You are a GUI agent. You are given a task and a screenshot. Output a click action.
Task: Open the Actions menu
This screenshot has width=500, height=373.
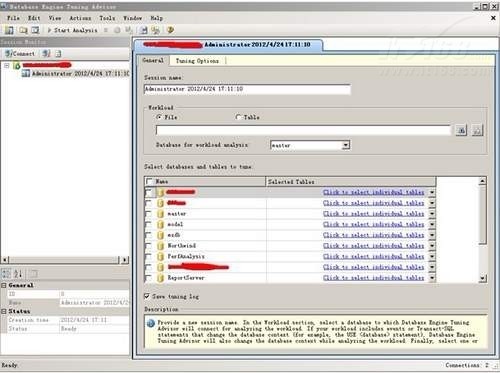click(80, 18)
